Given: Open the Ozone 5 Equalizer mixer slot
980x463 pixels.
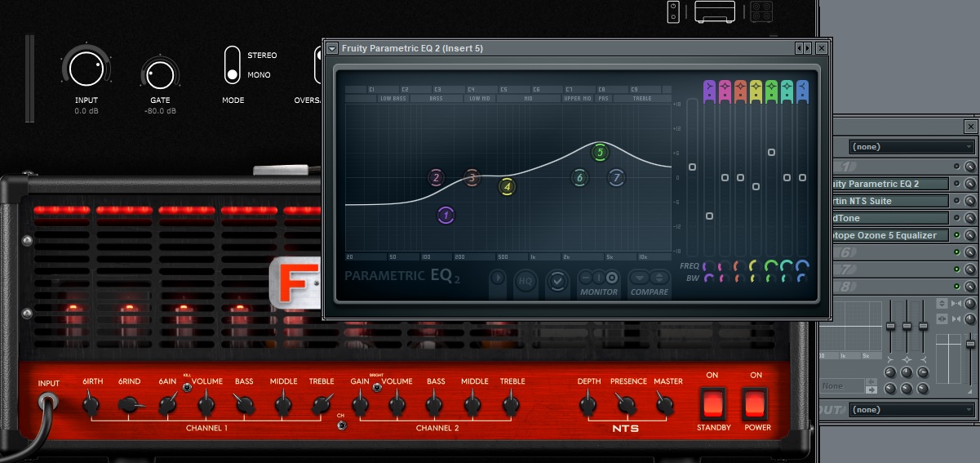Looking at the screenshot, I should point(889,235).
